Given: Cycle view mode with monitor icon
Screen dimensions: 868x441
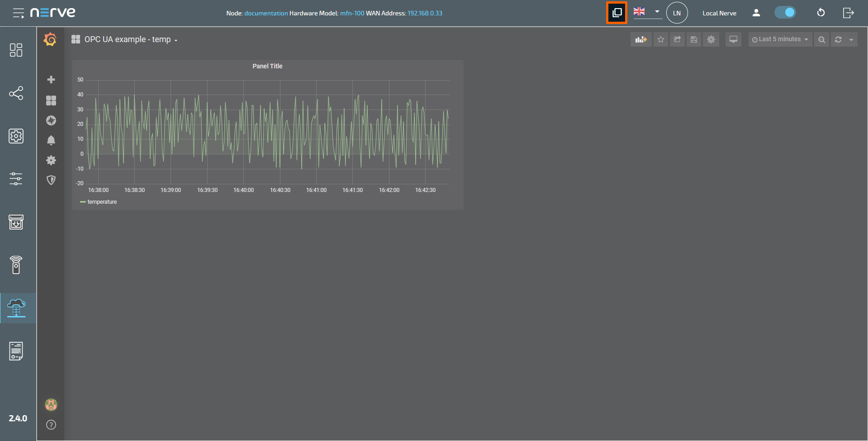Looking at the screenshot, I should pos(733,39).
